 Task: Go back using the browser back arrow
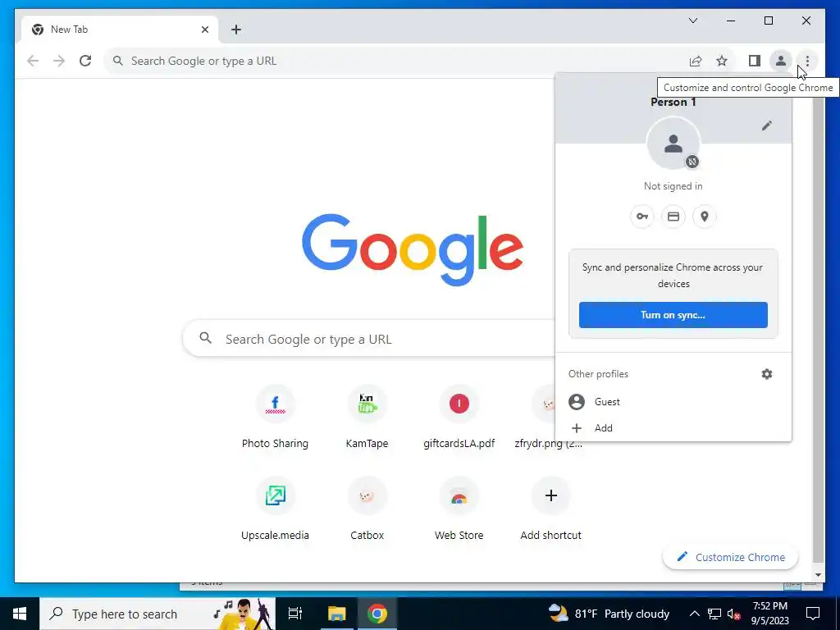(x=33, y=61)
